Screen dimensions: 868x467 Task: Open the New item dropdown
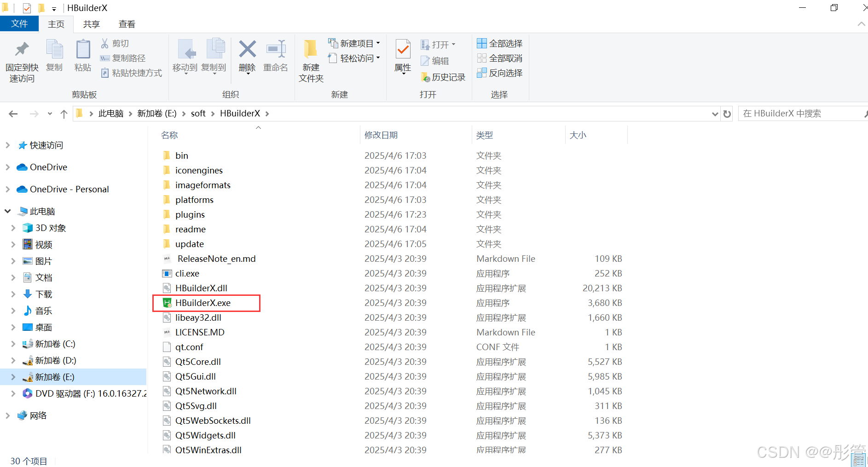click(x=354, y=43)
